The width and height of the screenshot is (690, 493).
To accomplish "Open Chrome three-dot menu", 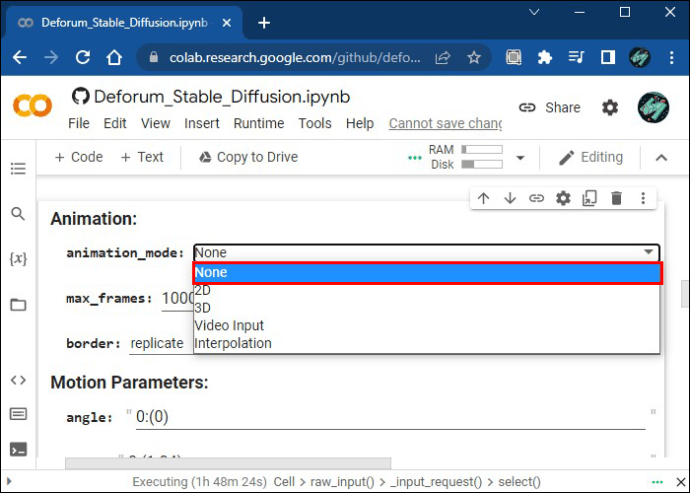I will tap(672, 57).
